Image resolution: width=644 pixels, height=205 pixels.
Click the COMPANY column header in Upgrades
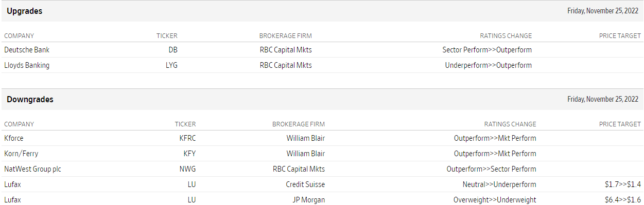coord(19,36)
